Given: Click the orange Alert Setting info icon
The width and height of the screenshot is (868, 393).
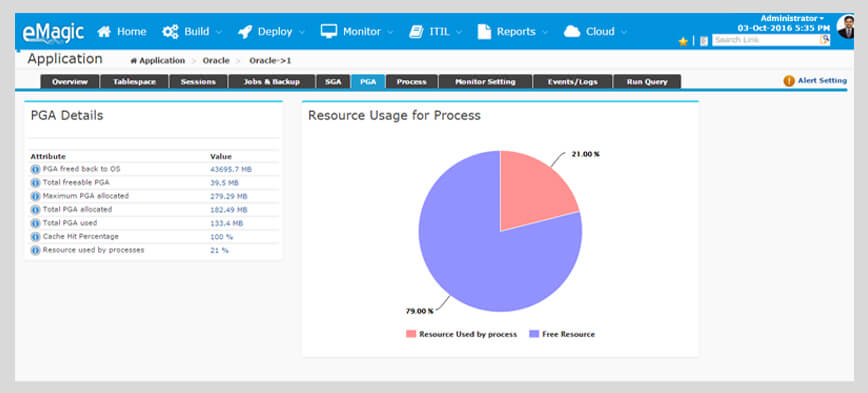Looking at the screenshot, I should click(789, 81).
